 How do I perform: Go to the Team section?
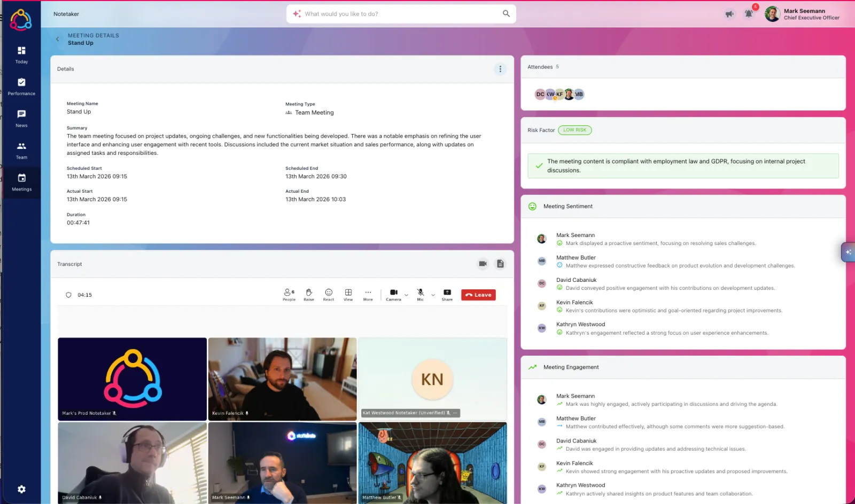click(21, 151)
